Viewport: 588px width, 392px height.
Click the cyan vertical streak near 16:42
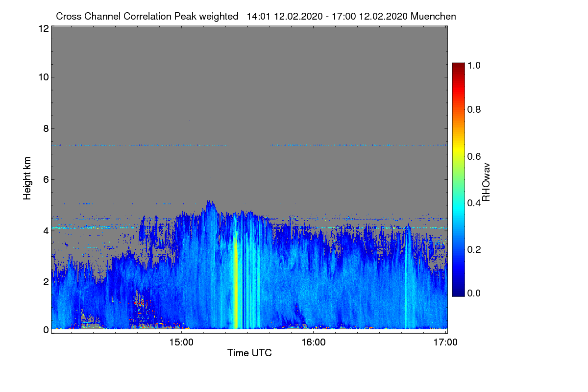(407, 279)
